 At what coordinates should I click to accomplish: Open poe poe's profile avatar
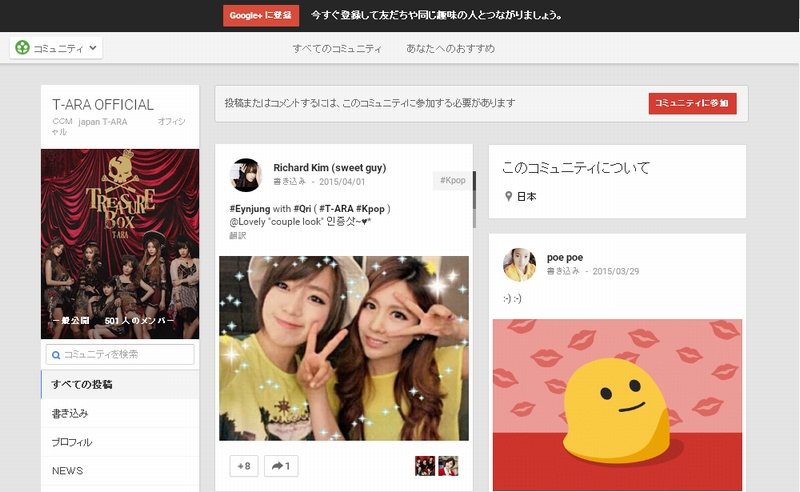click(x=519, y=264)
